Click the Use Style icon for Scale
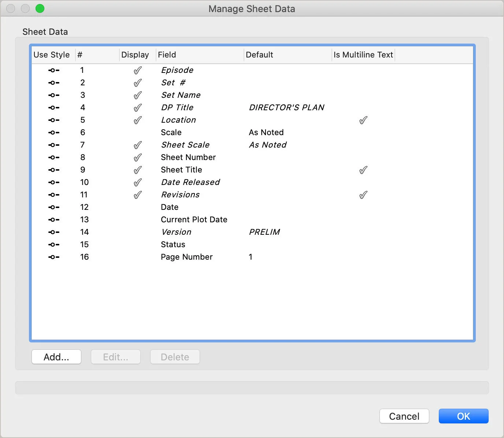The height and width of the screenshot is (438, 504). coord(53,132)
